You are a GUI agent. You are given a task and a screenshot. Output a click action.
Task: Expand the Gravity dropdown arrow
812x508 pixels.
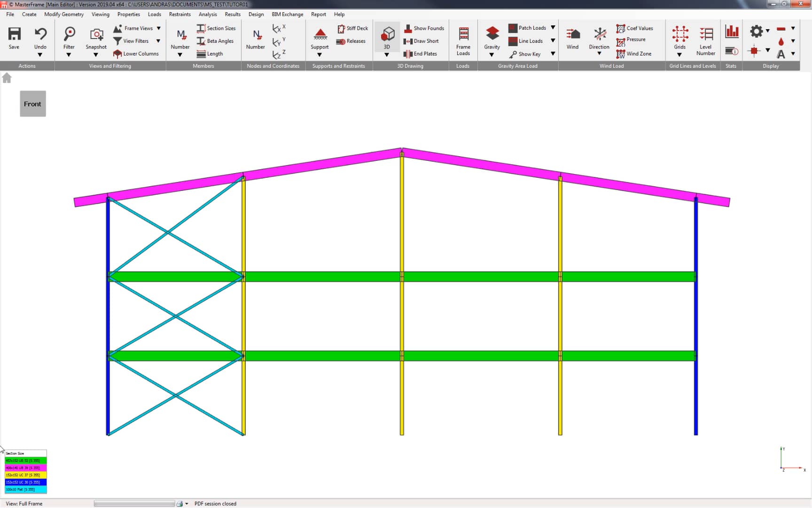[x=492, y=55]
